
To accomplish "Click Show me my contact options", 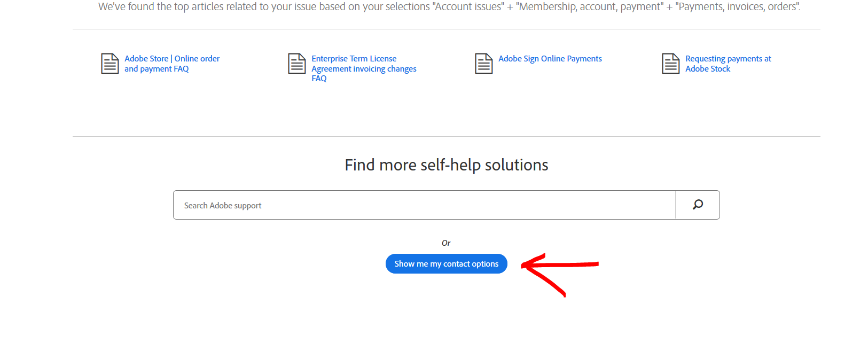I will tap(446, 263).
